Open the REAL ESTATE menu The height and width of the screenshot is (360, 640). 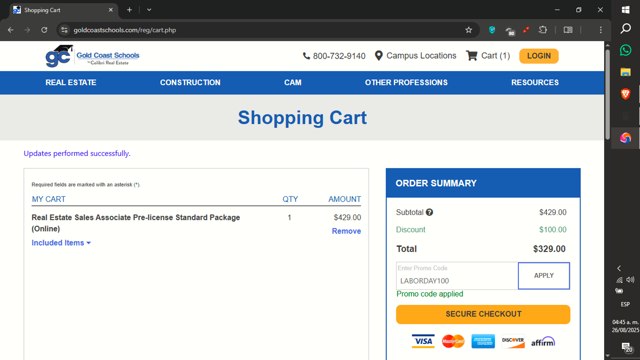tap(71, 82)
